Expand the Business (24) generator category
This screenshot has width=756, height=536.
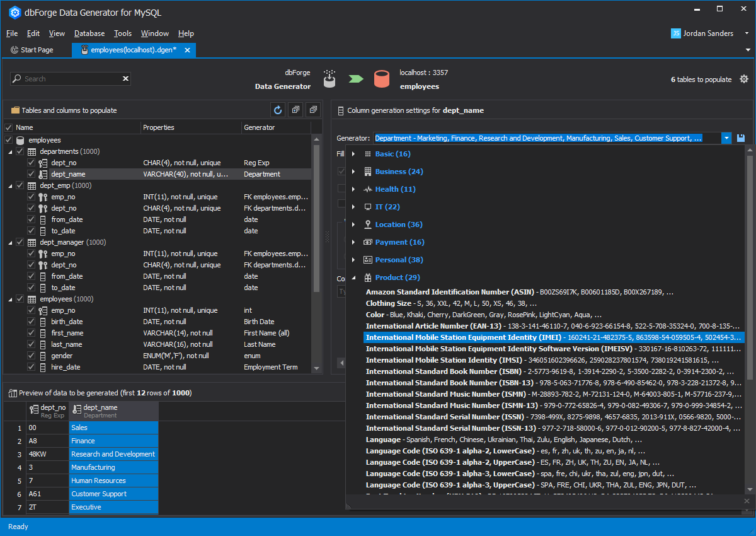(x=353, y=172)
